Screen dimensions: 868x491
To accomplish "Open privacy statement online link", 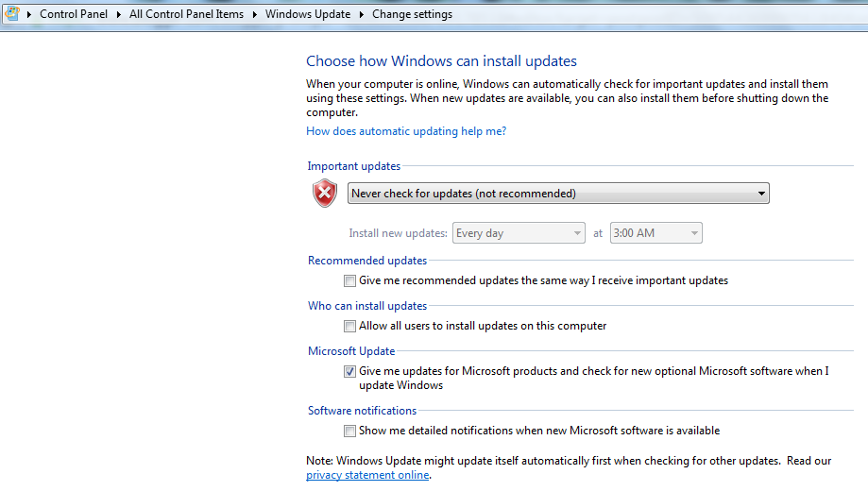I will tap(367, 475).
